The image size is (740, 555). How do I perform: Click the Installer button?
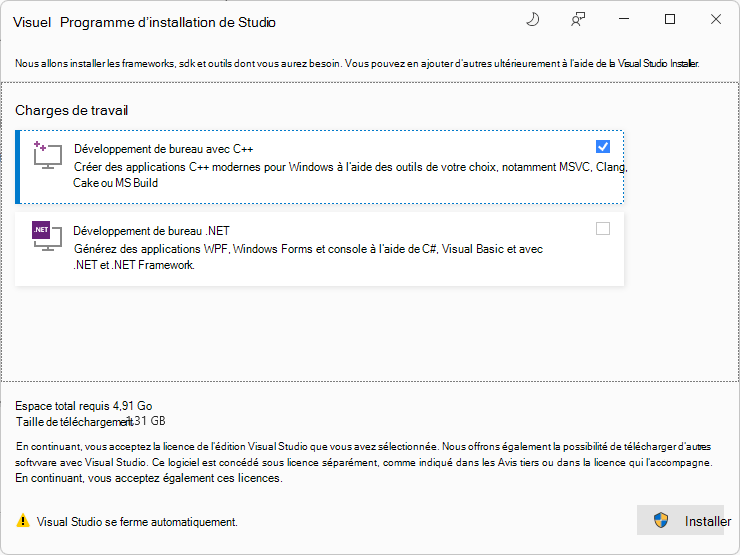click(x=680, y=520)
